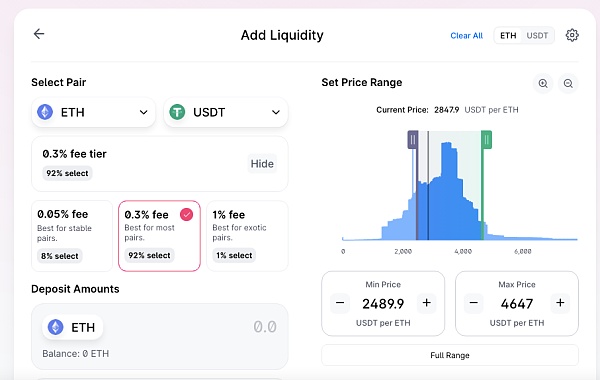The height and width of the screenshot is (380, 600).
Task: Zoom out on the price range chart
Action: tap(568, 83)
